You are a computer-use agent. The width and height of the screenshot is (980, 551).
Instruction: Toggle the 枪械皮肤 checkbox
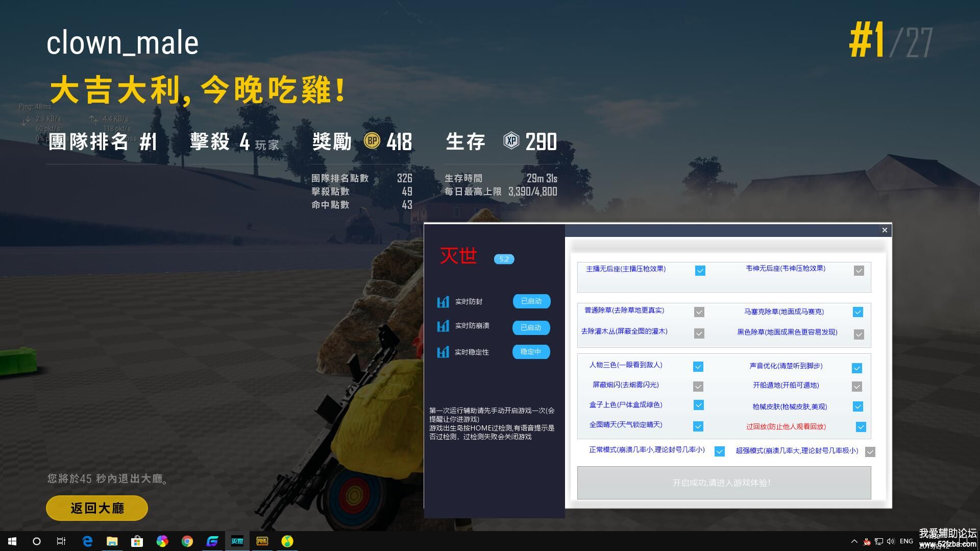coord(858,406)
